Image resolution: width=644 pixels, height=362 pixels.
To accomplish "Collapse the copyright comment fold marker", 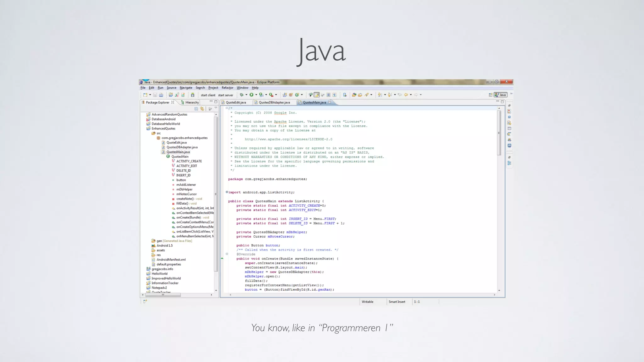I will [227, 108].
